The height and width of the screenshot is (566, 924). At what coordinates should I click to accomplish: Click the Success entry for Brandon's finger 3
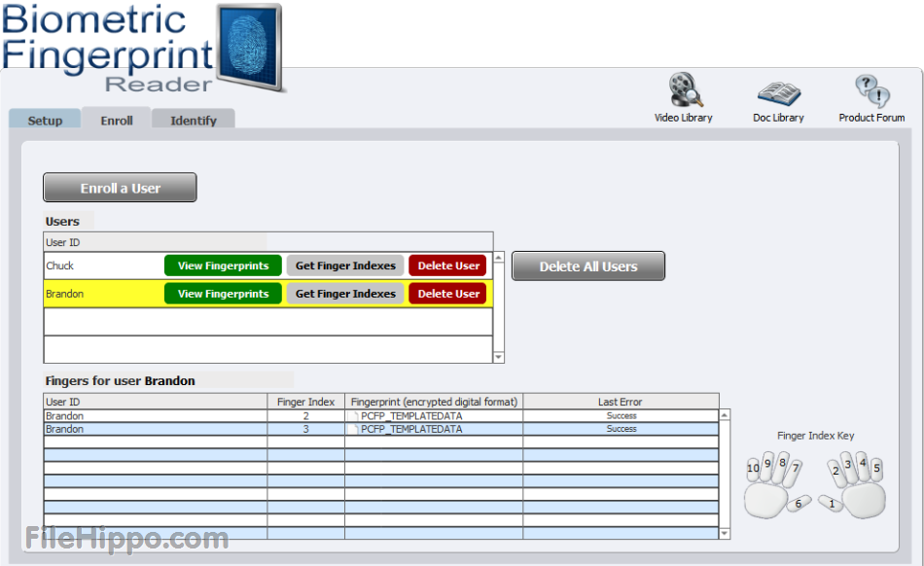pyautogui.click(x=621, y=429)
